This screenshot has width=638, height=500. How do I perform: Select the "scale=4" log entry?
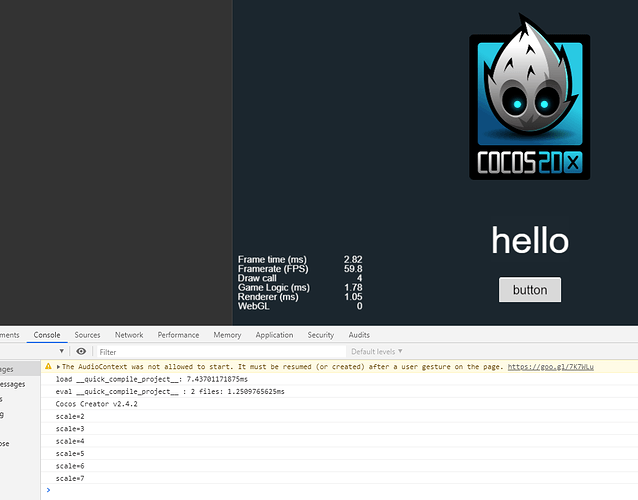click(339, 441)
